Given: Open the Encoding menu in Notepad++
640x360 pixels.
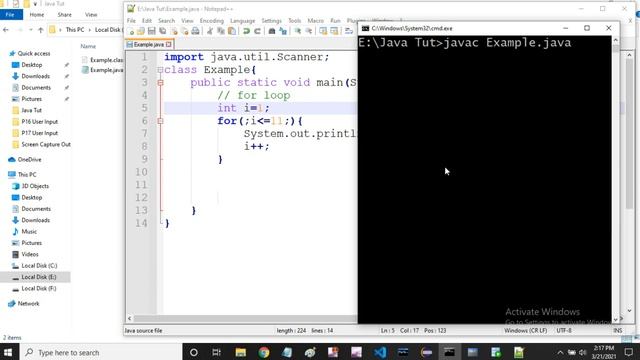Looking at the screenshot, I should [x=211, y=21].
